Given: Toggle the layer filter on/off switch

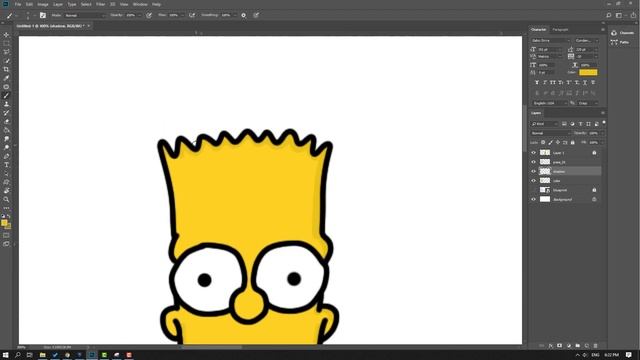Looking at the screenshot, I should point(604,122).
